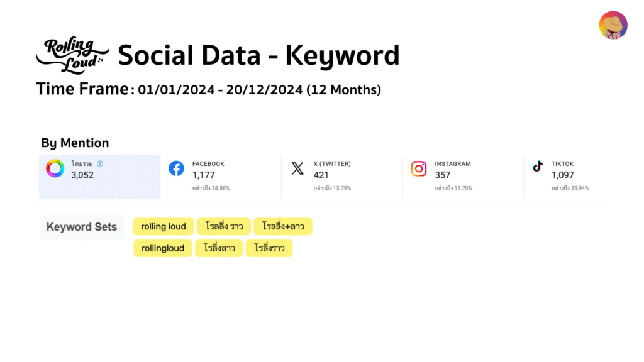Select the Facebook 1,177 mentions card
Screen dimensions: 644x362
click(x=221, y=177)
